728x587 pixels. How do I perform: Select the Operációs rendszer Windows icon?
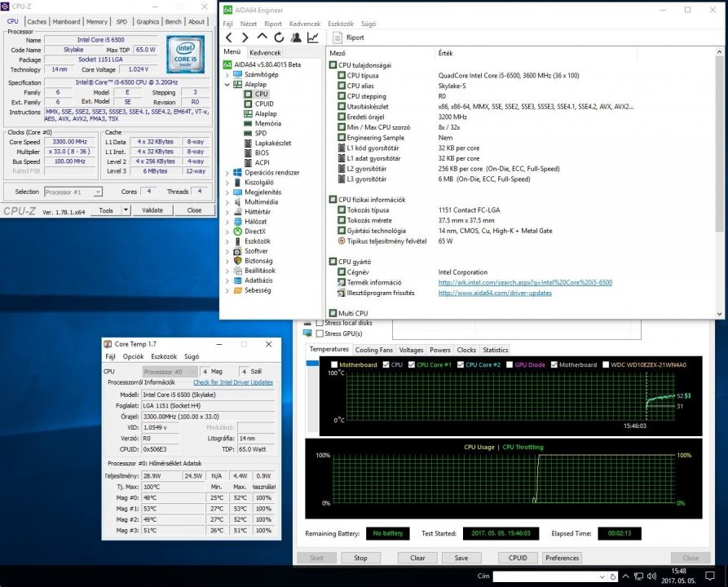click(238, 172)
